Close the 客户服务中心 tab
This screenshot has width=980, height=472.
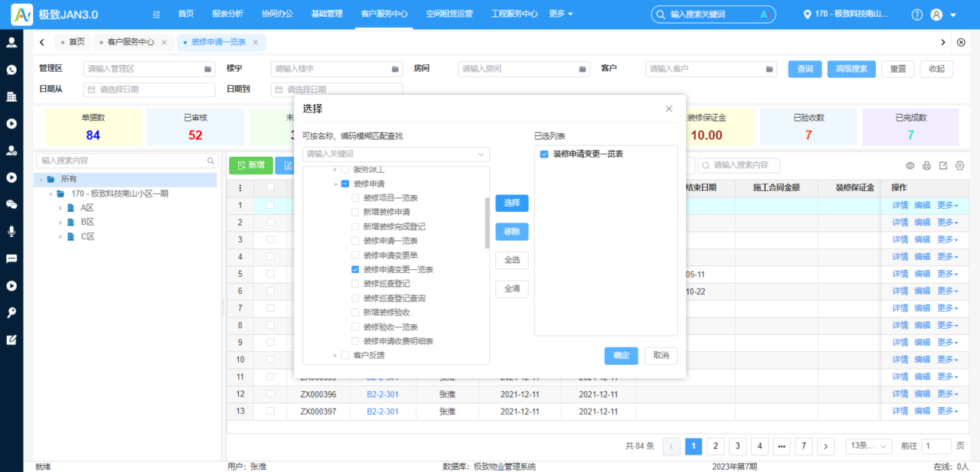coord(164,42)
